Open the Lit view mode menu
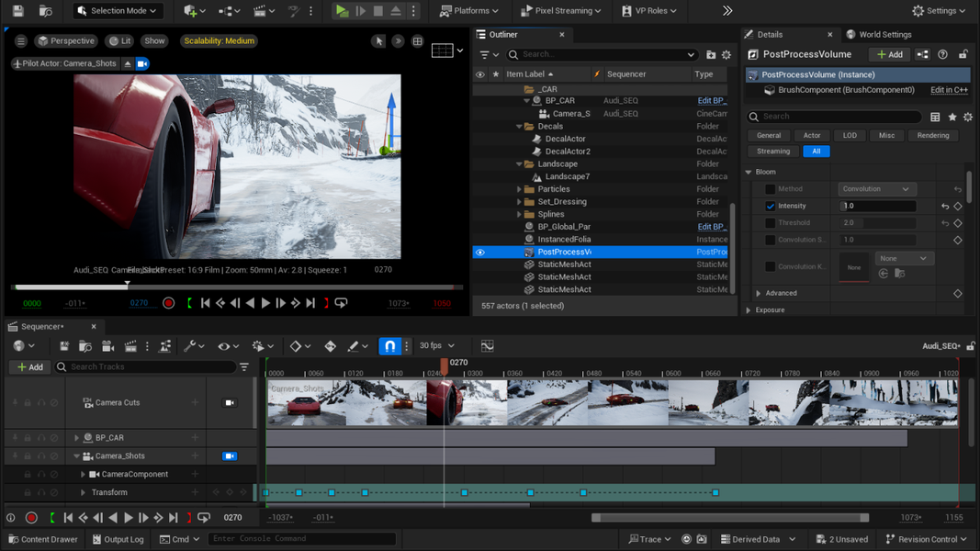980x551 pixels. coord(119,40)
